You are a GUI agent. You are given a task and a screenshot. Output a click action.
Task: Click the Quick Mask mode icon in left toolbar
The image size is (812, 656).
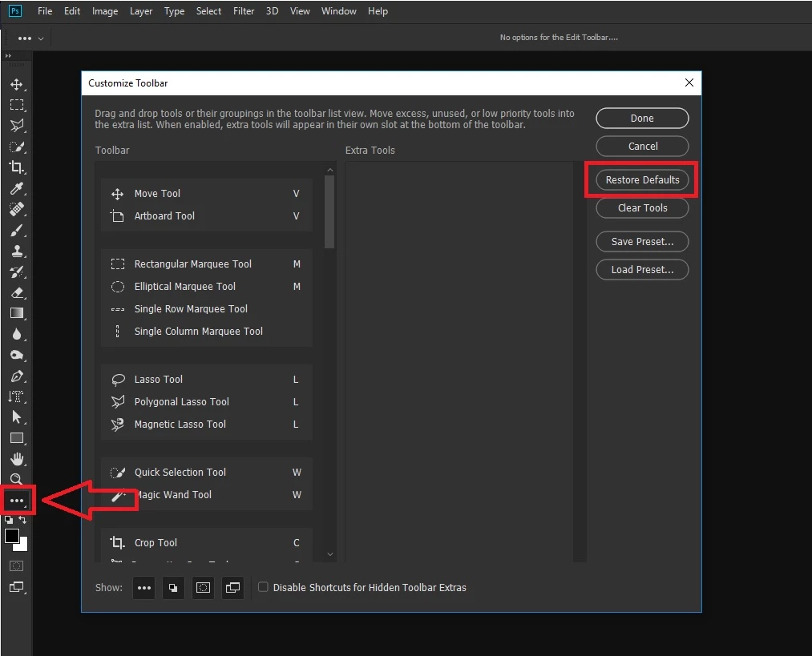click(16, 566)
